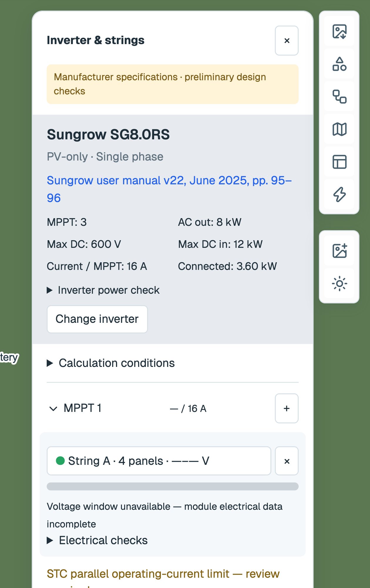Collapse the MPPT 1 section

tap(75, 408)
